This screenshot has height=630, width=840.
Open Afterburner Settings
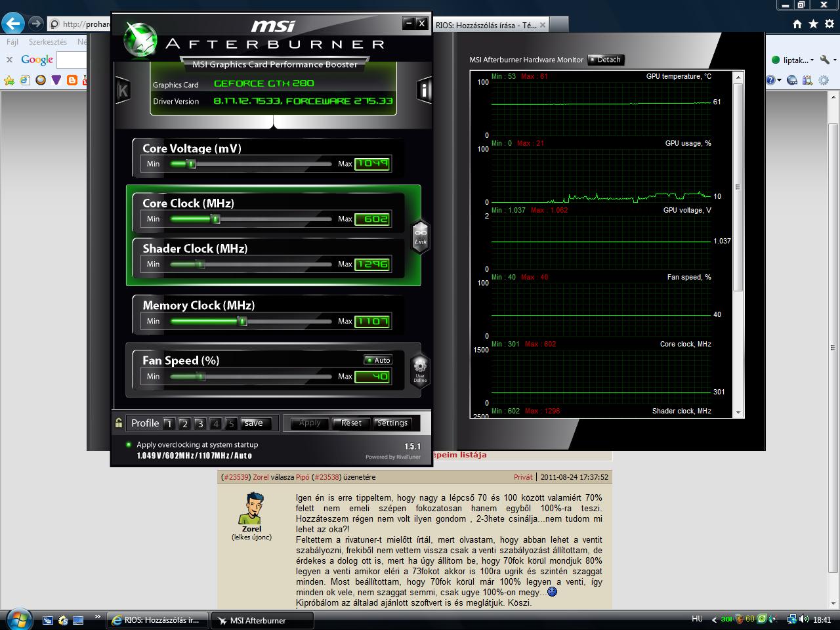[x=392, y=423]
